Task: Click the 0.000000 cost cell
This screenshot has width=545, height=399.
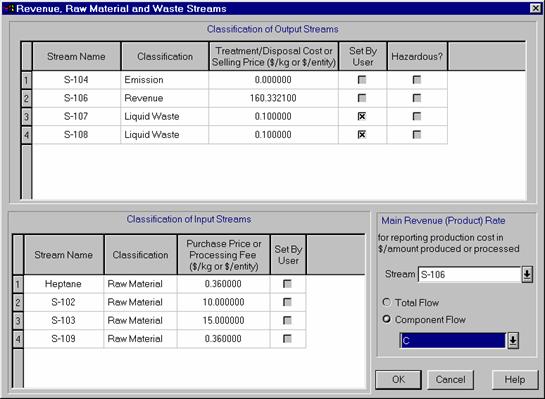Action: 274,80
